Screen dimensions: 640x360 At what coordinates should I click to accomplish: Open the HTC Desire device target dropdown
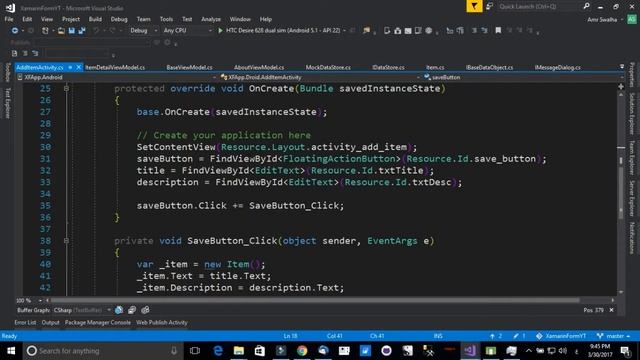point(344,31)
